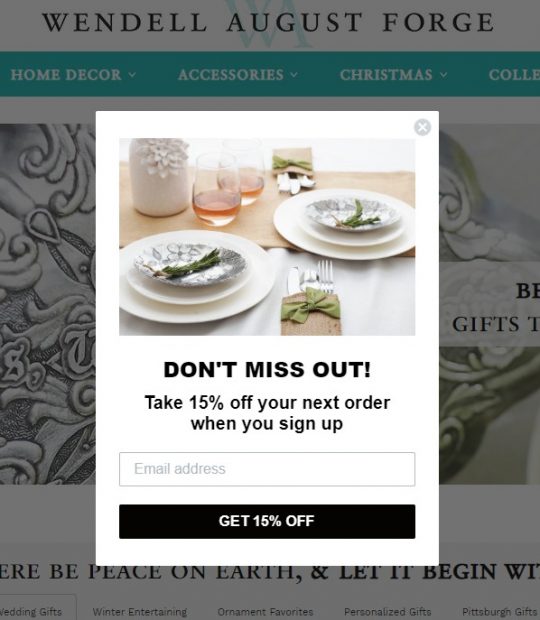The image size is (540, 620).
Task: Click the GET 15% OFF button
Action: [267, 521]
